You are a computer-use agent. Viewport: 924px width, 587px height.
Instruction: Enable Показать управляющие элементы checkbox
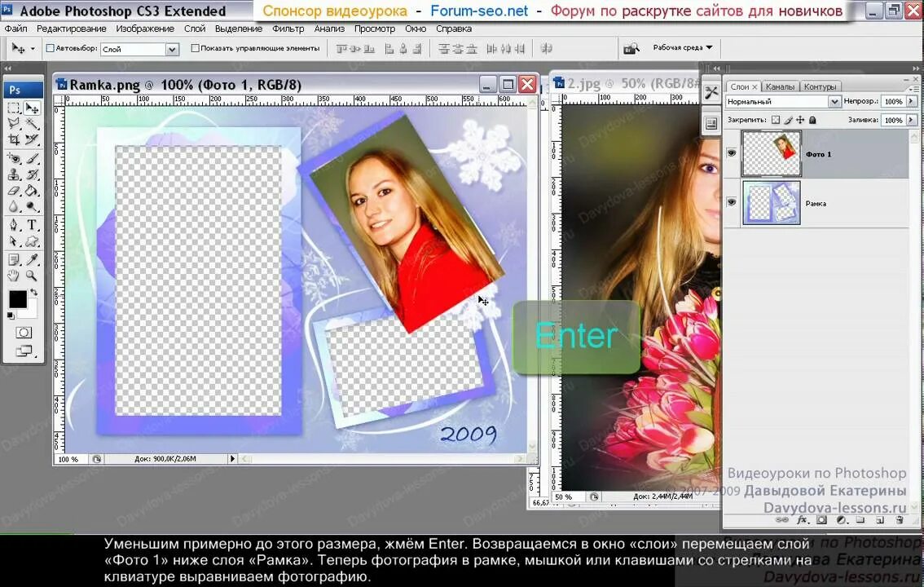[x=195, y=48]
